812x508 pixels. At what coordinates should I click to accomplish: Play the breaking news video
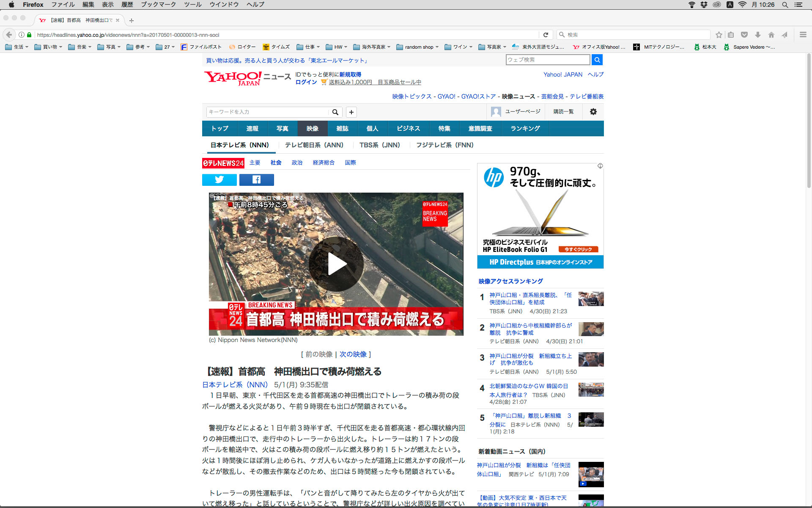tap(336, 264)
